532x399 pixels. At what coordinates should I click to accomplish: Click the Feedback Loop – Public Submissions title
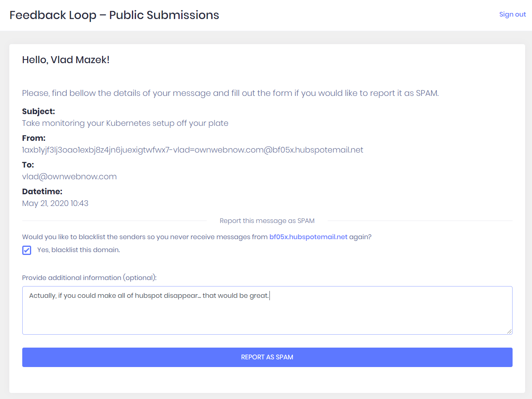tap(114, 15)
